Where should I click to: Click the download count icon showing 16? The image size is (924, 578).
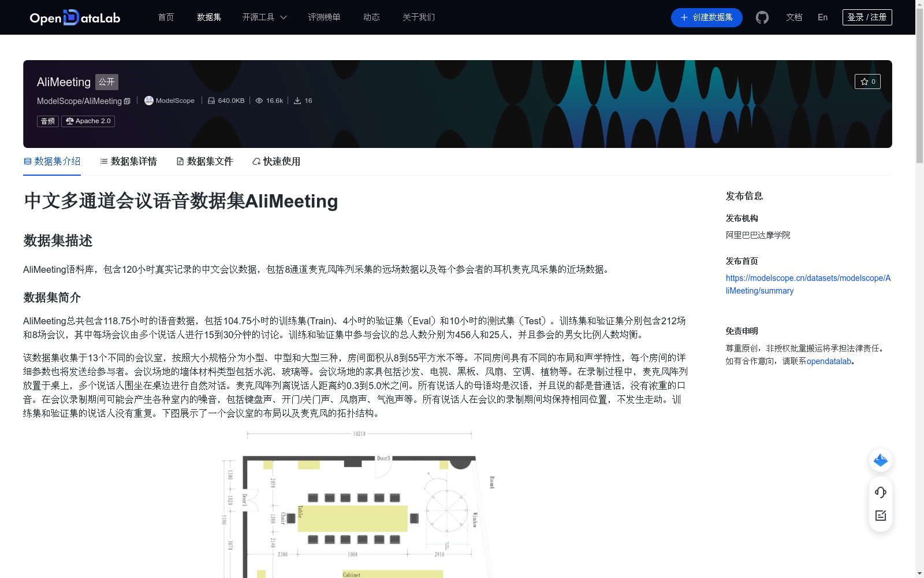[x=297, y=100]
